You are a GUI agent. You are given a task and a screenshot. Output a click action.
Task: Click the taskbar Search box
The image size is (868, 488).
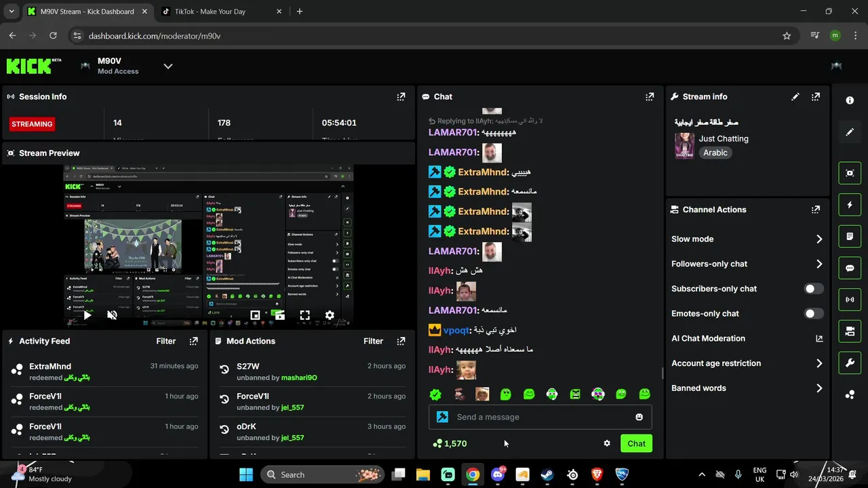coord(322,474)
